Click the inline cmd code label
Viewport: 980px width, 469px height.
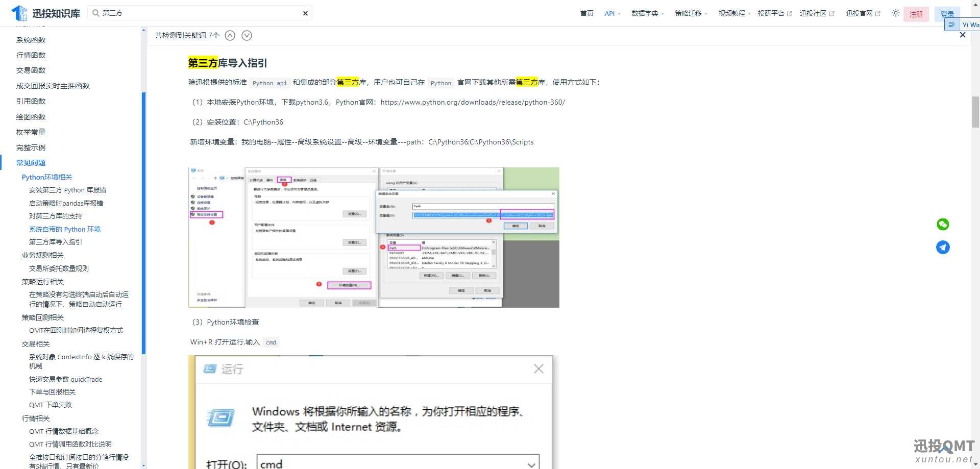click(x=271, y=342)
